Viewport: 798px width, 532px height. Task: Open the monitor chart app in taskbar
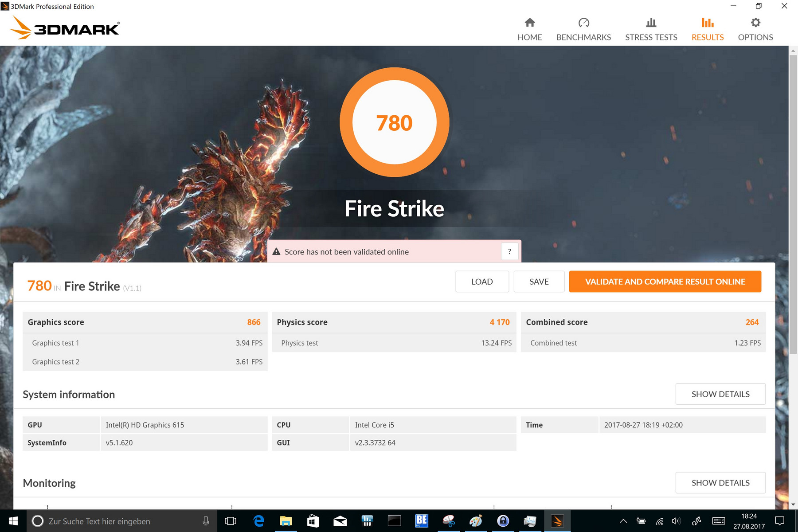(x=530, y=521)
